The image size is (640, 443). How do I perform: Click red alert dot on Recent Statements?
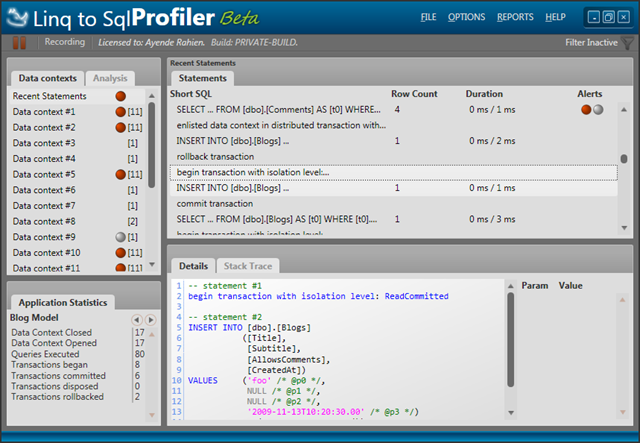coord(120,96)
